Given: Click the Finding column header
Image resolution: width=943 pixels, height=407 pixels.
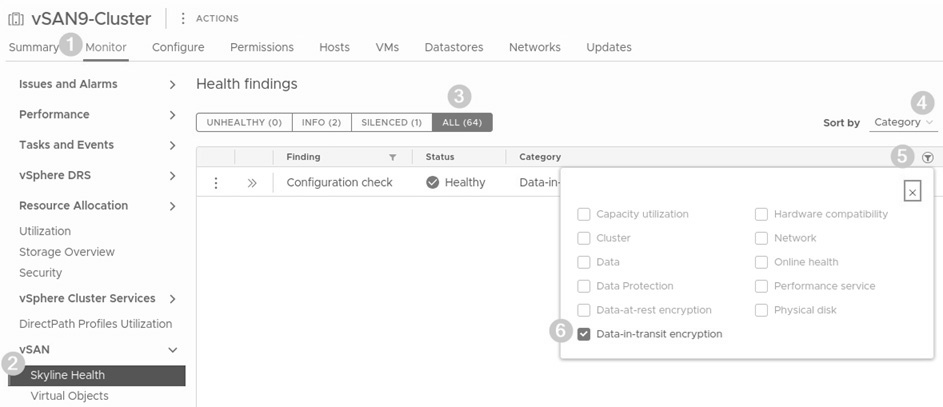Looking at the screenshot, I should tap(303, 157).
